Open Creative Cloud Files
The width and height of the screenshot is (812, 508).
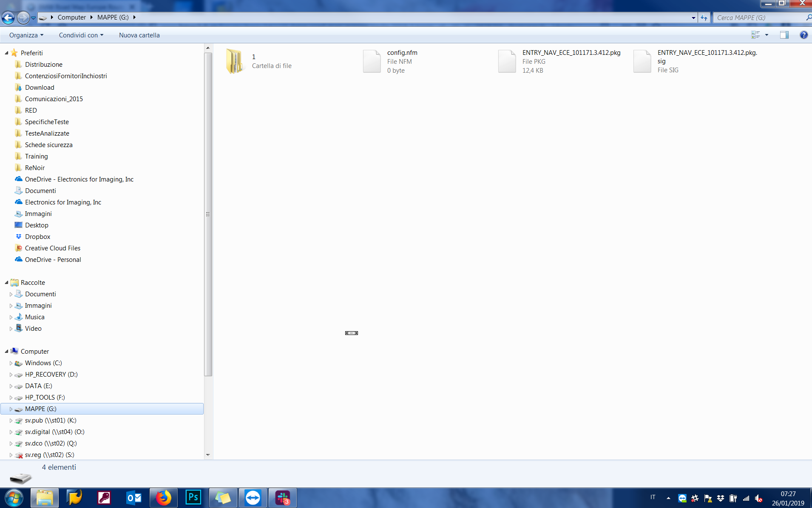pyautogui.click(x=53, y=248)
